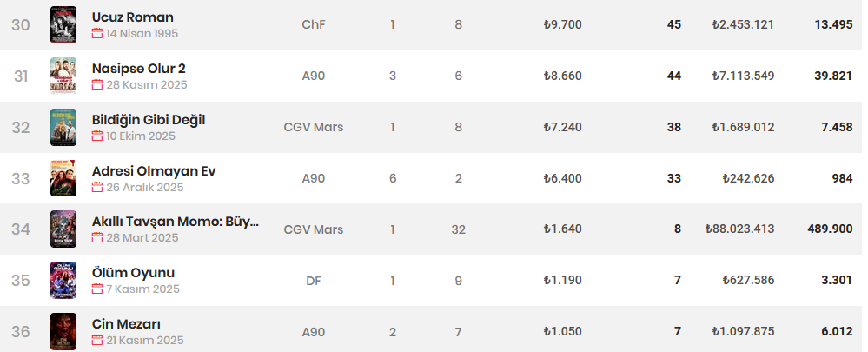The image size is (868, 352).
Task: Click calendar icon beside 26 Aralık 2025
Action: tap(97, 188)
